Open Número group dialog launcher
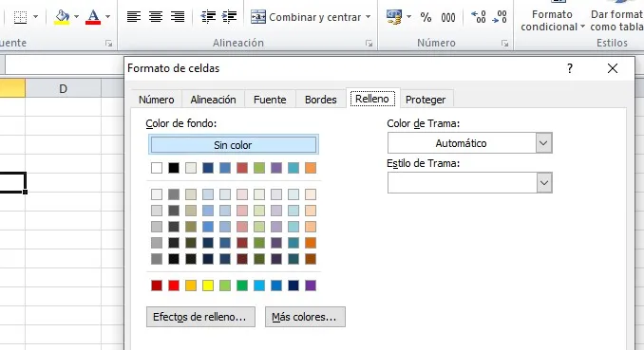This screenshot has width=644, height=350. pos(504,43)
